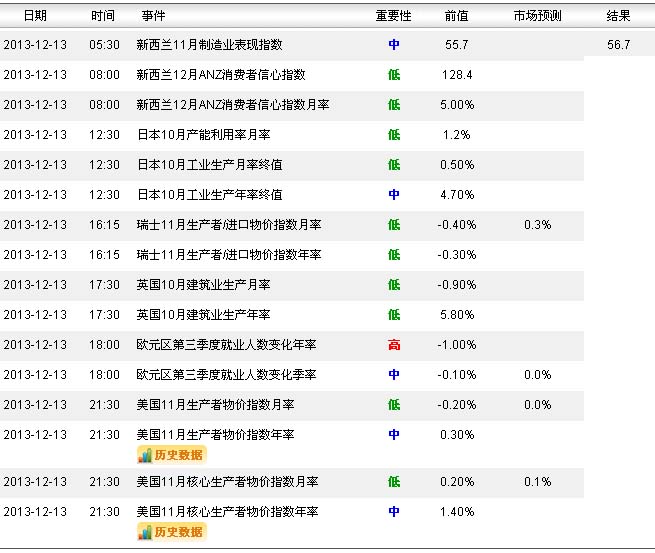Click the 时间 column header
This screenshot has height=553, width=655.
103,16
